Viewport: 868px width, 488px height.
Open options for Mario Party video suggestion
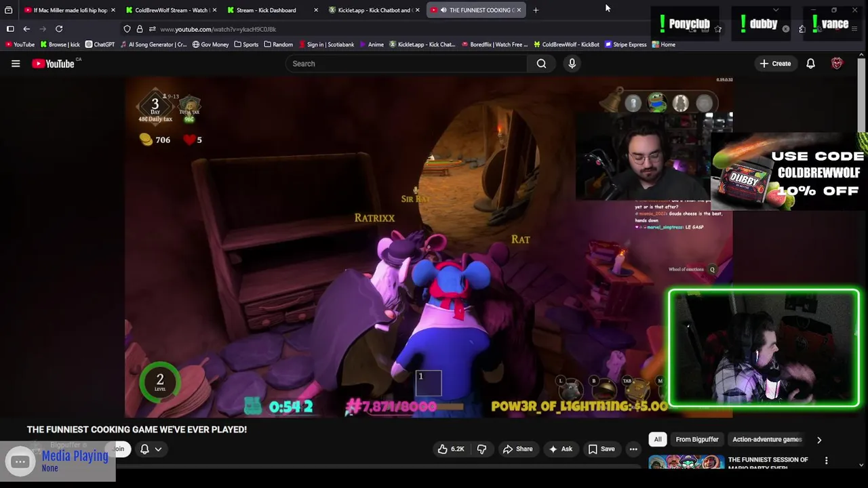pos(826,461)
